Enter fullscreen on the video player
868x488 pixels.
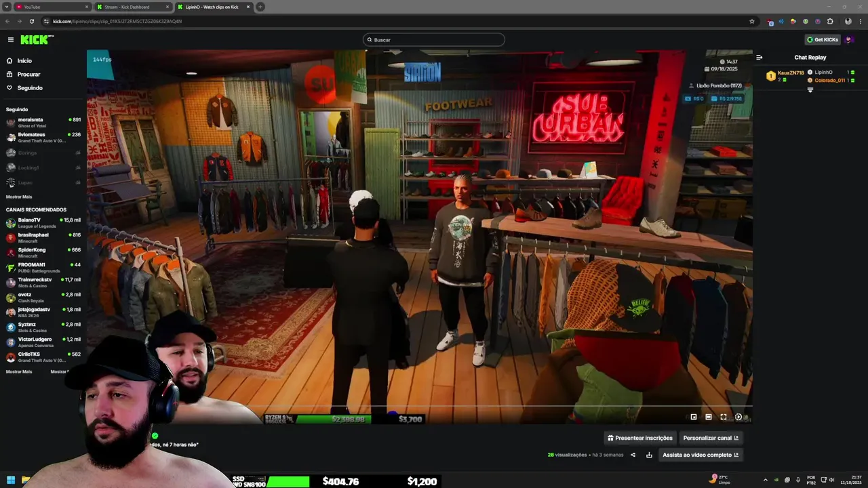(x=724, y=417)
